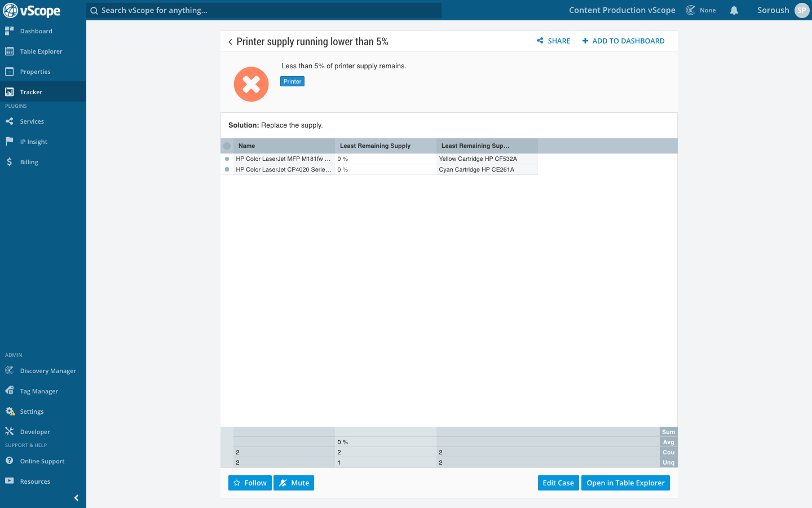The image size is (812, 508).
Task: Sort by the Name column header
Action: click(284, 146)
